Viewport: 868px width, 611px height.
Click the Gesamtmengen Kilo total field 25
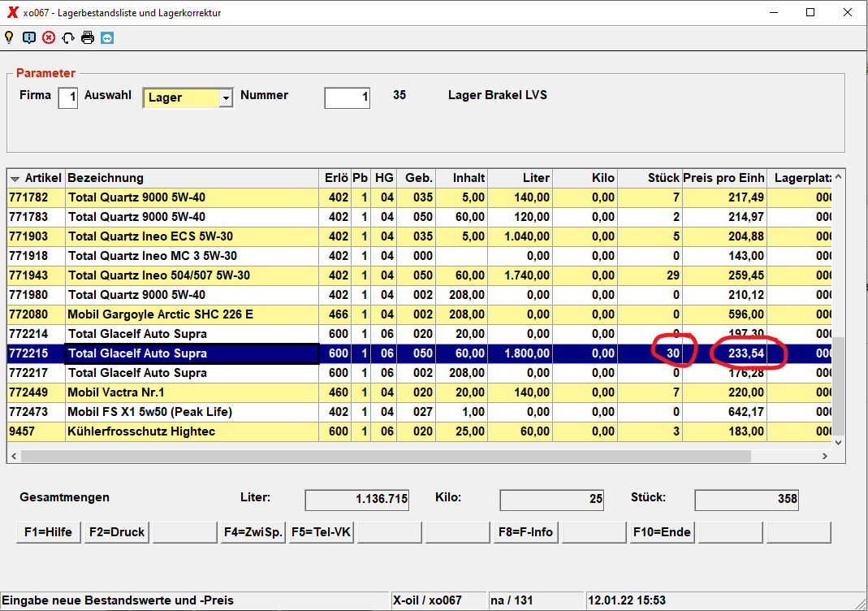tap(551, 500)
